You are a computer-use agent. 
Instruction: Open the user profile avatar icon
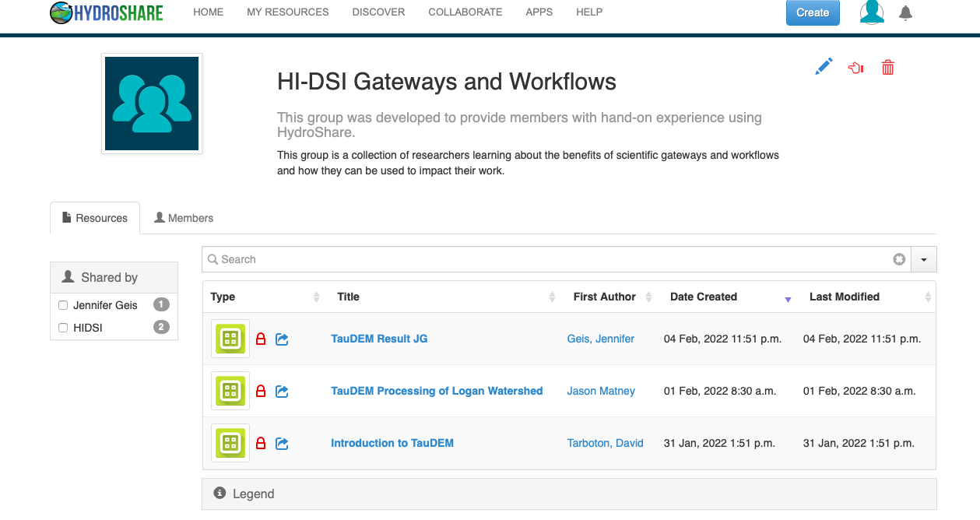coord(872,12)
